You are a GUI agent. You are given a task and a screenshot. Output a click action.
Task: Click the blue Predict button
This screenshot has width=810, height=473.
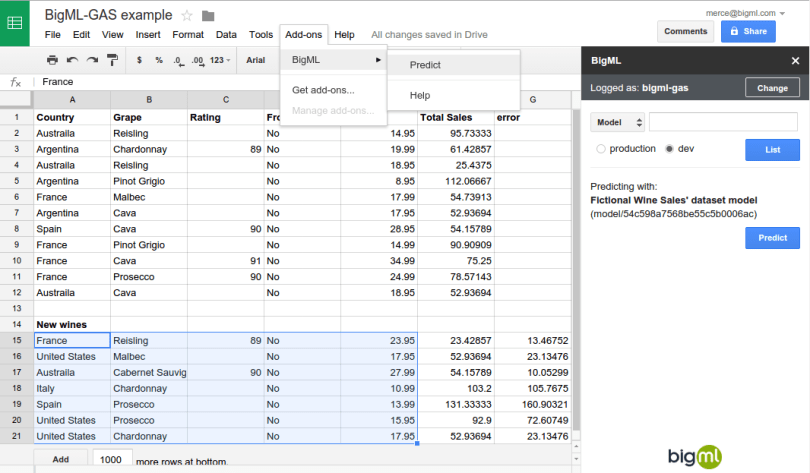772,238
